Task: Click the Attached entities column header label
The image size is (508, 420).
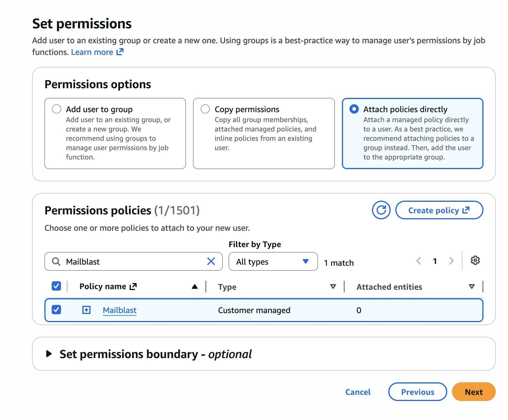Action: coord(389,287)
